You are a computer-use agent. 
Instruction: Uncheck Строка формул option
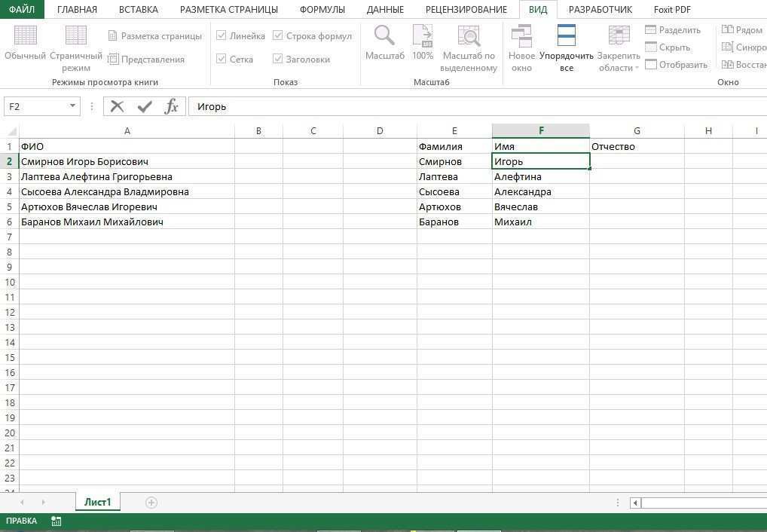pos(280,35)
